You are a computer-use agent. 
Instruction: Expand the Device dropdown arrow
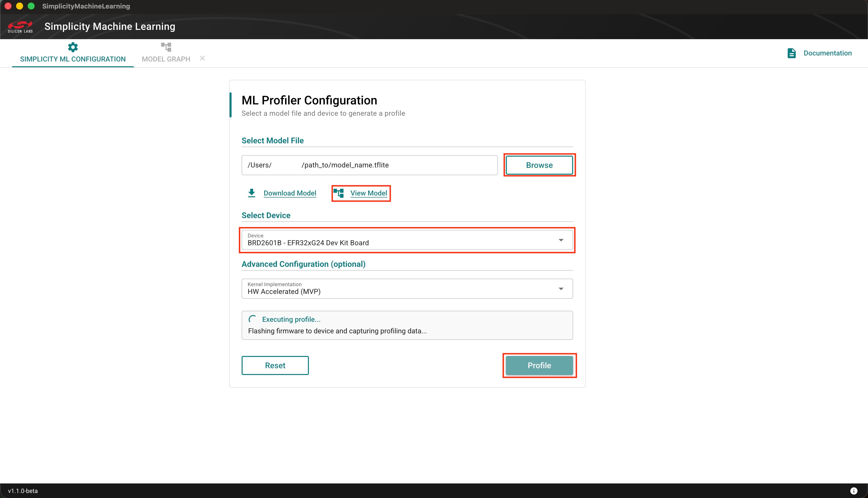561,240
